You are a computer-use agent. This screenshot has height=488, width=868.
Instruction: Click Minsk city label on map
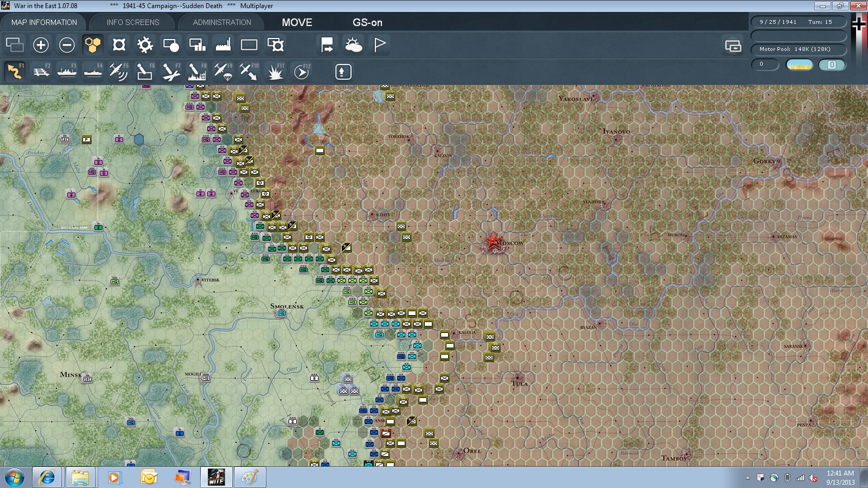tap(71, 374)
